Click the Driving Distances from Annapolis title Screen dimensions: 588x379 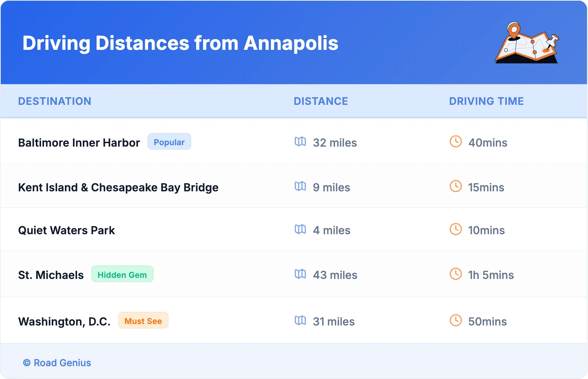(180, 43)
